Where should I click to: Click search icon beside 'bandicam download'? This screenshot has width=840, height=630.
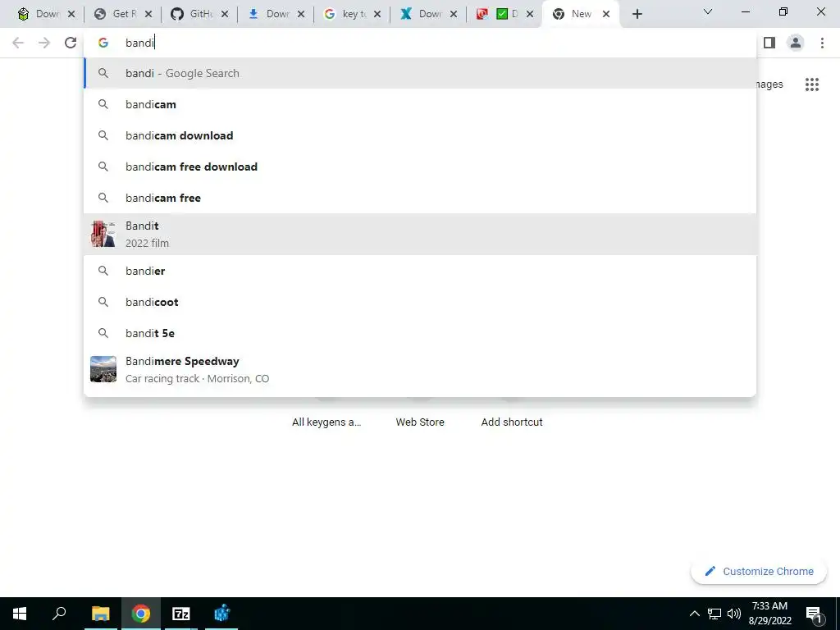(x=103, y=135)
